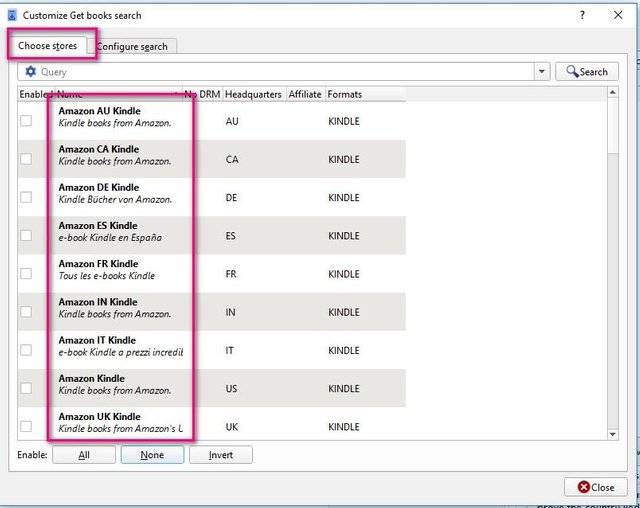The image size is (640, 508).
Task: Enable the Amazon IT Kindle store checkbox
Action: [x=26, y=350]
